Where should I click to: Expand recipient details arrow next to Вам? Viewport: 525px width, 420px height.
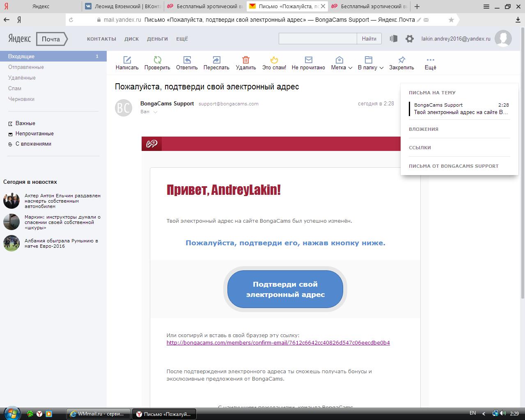155,112
